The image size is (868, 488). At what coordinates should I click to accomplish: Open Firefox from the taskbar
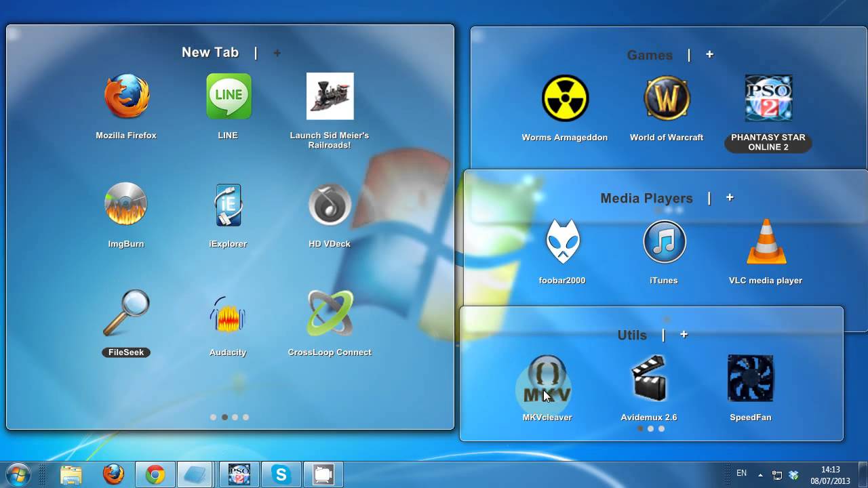[113, 474]
